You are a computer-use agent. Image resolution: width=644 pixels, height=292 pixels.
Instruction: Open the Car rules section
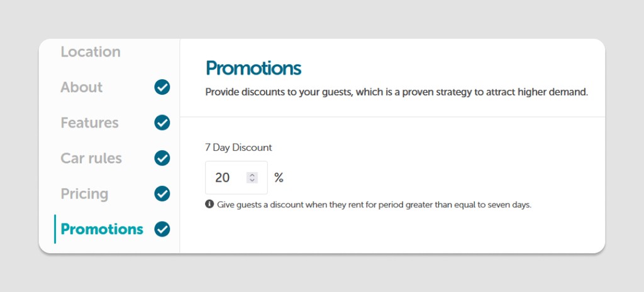(x=91, y=158)
